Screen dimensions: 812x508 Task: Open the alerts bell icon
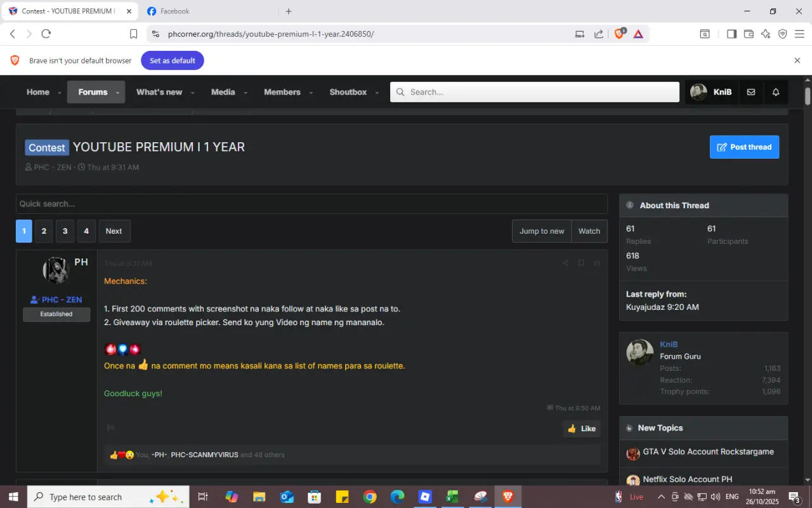[x=776, y=92]
